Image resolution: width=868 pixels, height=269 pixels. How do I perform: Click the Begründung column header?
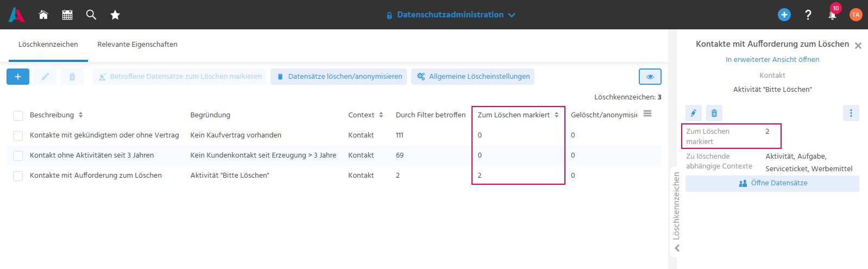[210, 115]
